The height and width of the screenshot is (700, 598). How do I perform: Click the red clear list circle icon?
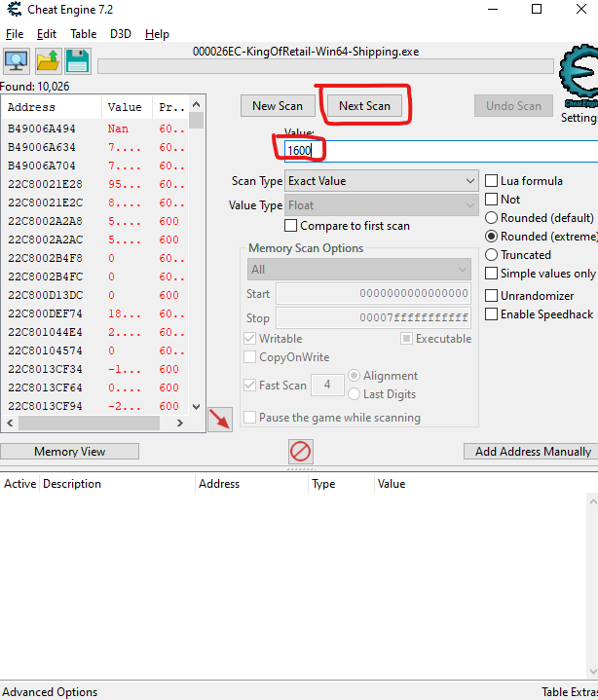[x=300, y=451]
